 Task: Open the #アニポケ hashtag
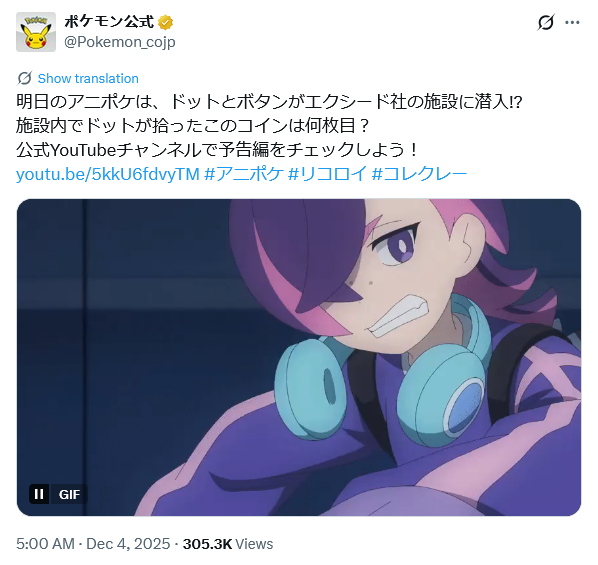tap(244, 174)
